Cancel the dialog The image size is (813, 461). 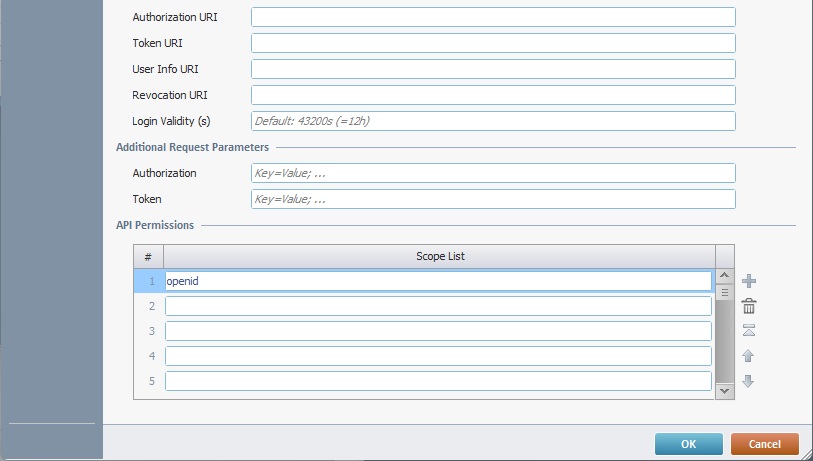click(x=765, y=444)
